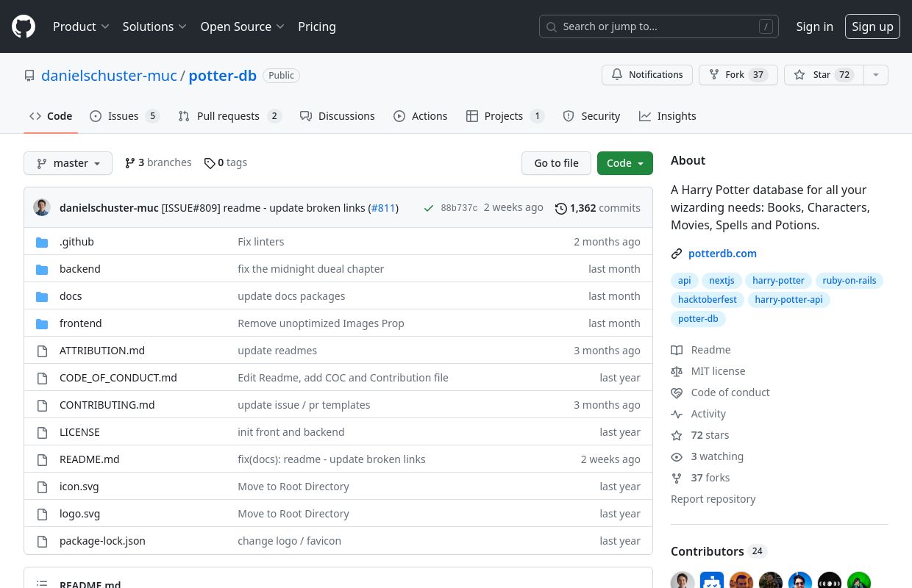Open the Product dropdown menu

81,26
